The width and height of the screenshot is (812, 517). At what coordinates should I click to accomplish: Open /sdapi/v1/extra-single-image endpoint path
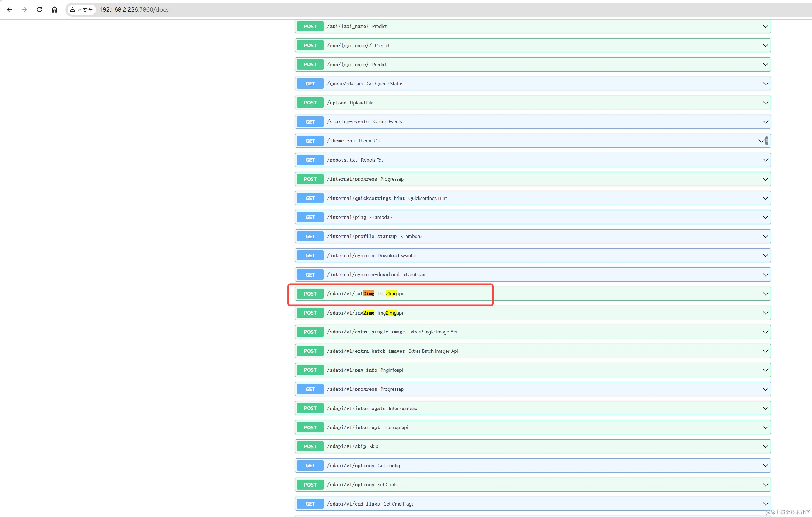point(366,332)
